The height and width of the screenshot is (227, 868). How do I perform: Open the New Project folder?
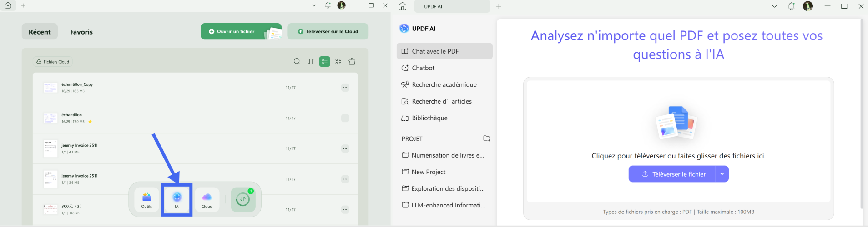pos(444,172)
